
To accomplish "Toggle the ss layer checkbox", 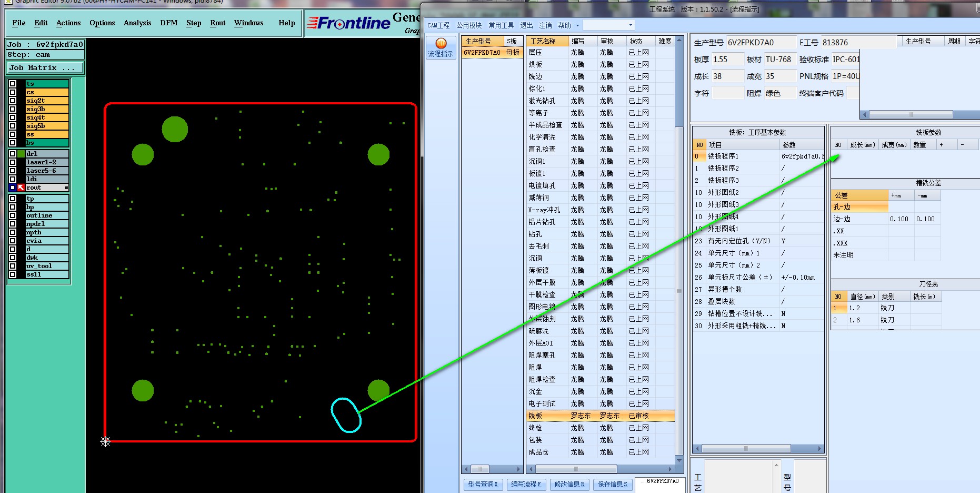I will coord(13,134).
